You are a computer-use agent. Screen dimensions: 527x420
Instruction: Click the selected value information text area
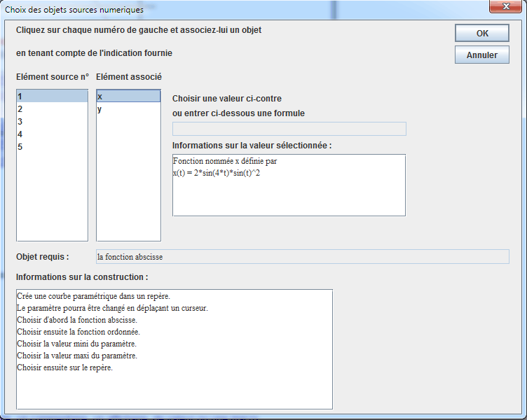289,185
